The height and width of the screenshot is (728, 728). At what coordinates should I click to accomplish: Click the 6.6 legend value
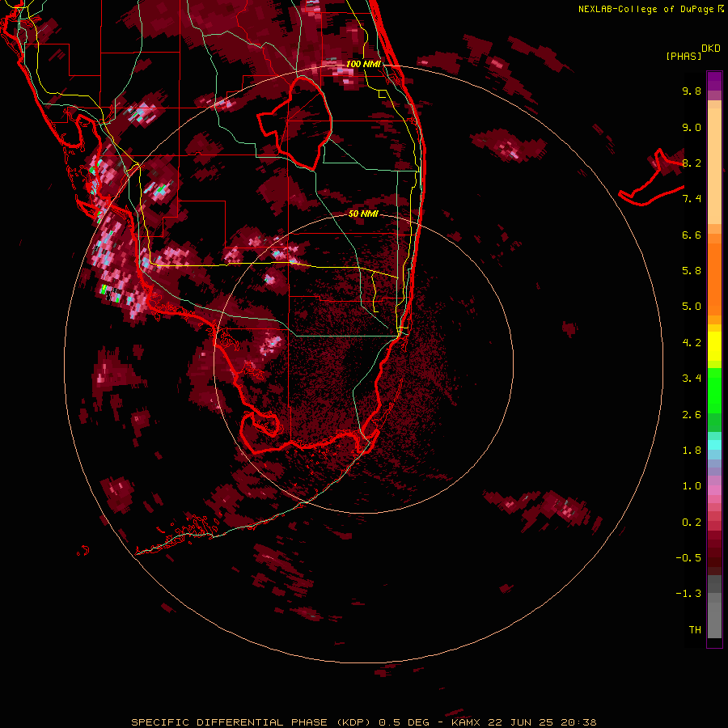click(x=692, y=235)
